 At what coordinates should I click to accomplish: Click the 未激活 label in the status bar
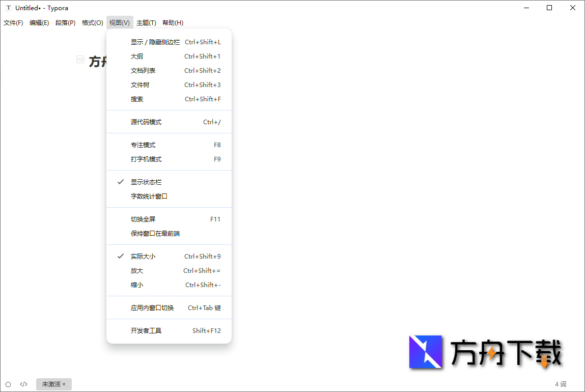pos(51,384)
